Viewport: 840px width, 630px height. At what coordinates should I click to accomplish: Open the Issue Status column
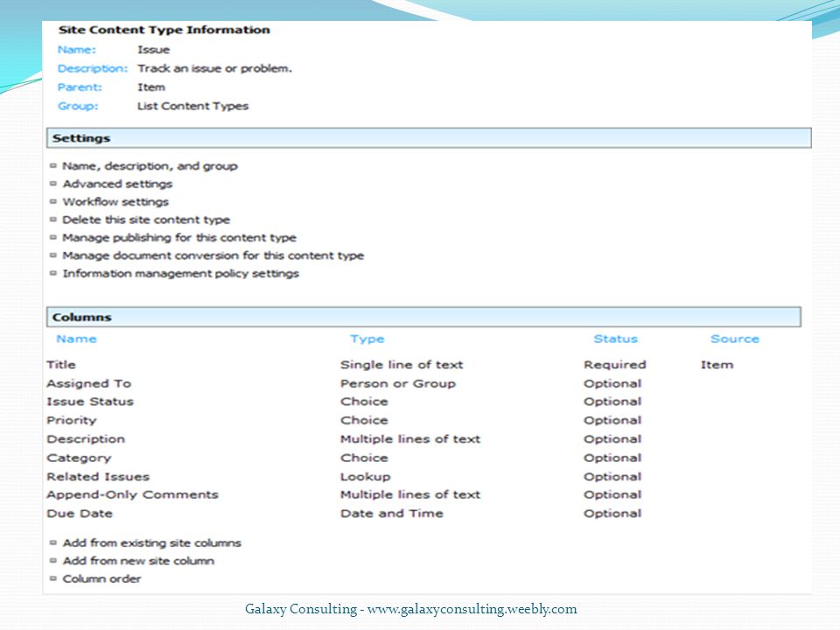coord(90,402)
